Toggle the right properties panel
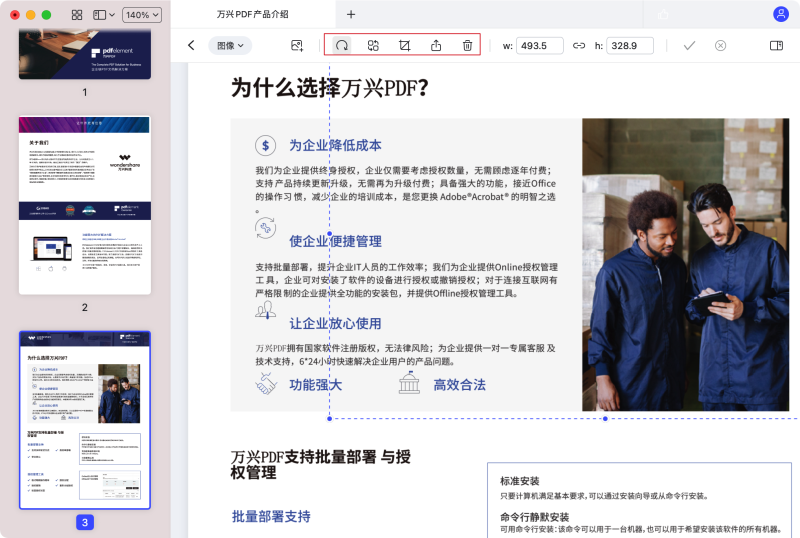Screen dimensions: 800x538 pos(776,46)
